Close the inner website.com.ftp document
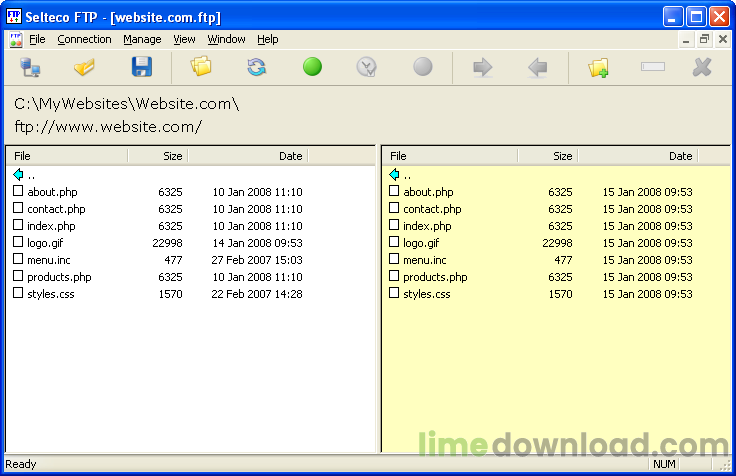Image resolution: width=736 pixels, height=476 pixels. [x=723, y=39]
